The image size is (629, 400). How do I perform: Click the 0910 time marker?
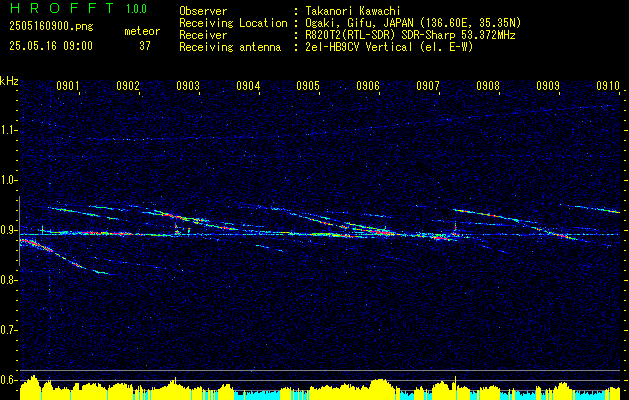tap(608, 86)
